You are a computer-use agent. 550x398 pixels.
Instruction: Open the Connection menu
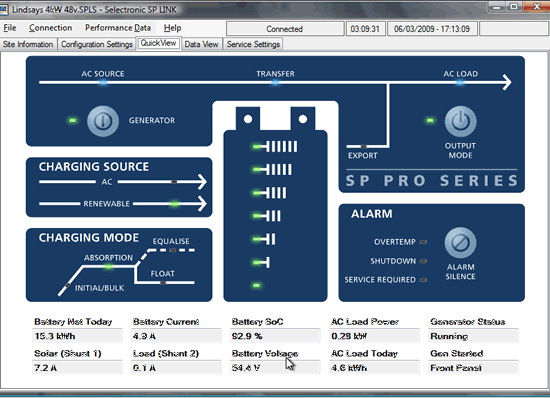pyautogui.click(x=51, y=28)
